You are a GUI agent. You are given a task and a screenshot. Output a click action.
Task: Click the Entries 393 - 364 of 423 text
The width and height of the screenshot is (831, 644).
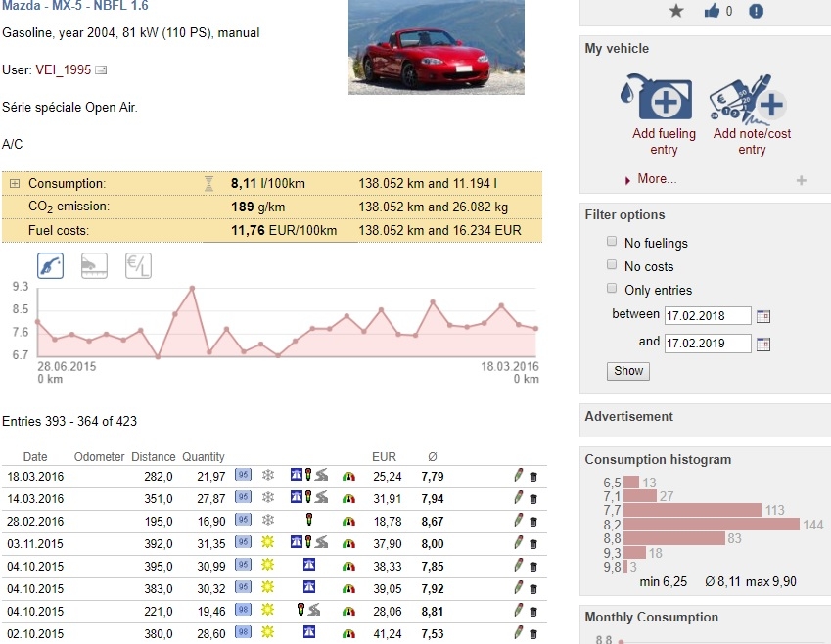pyautogui.click(x=69, y=422)
